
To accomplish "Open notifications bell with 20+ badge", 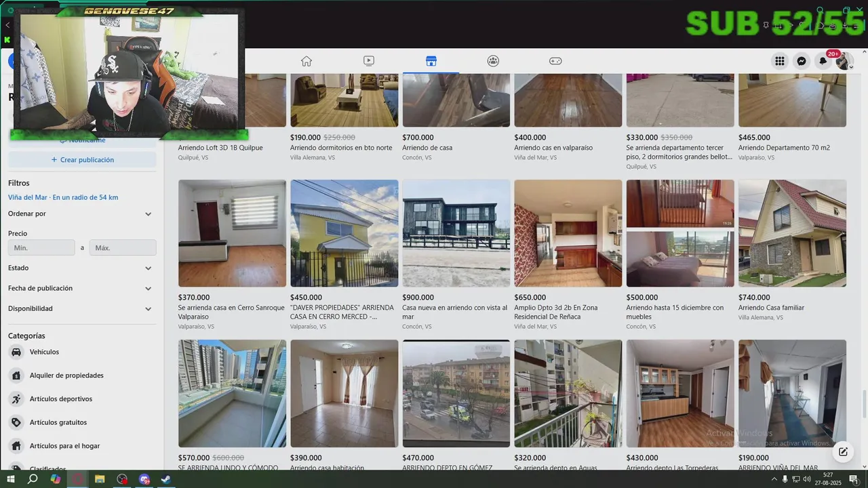I will pyautogui.click(x=823, y=61).
